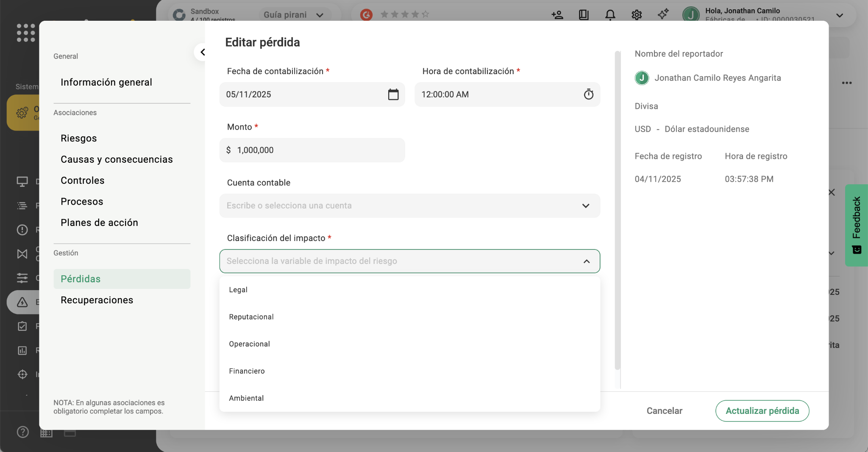
Task: Open the Feedback side tab
Action: point(856,225)
